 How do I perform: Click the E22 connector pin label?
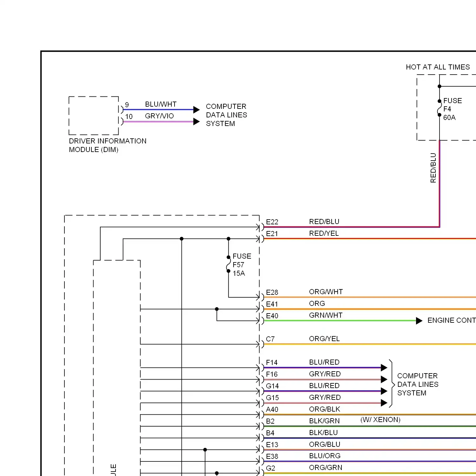click(x=272, y=222)
